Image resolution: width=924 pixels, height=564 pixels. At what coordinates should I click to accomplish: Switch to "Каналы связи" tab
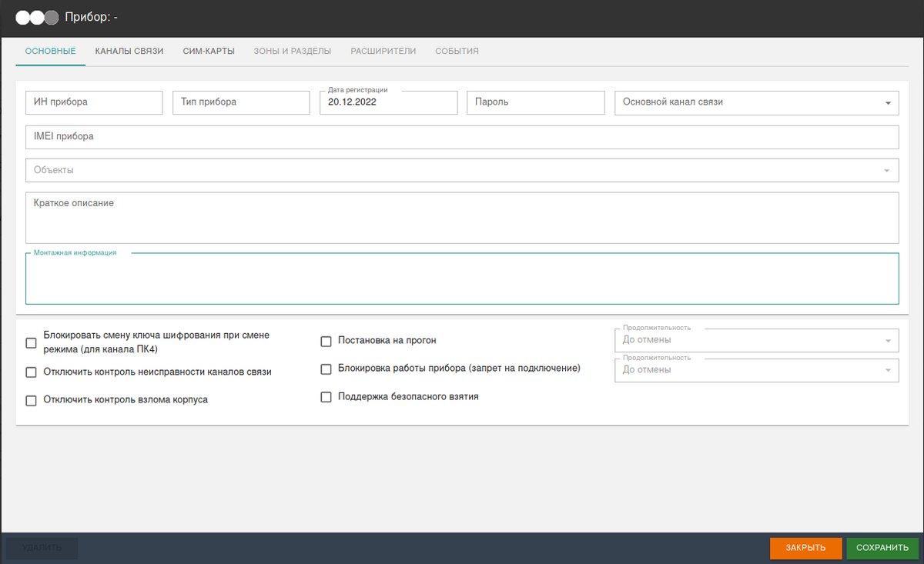point(129,52)
